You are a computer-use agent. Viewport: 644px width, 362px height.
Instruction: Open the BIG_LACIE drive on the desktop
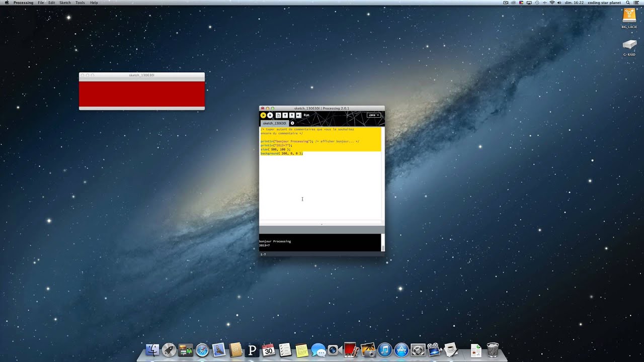(629, 19)
